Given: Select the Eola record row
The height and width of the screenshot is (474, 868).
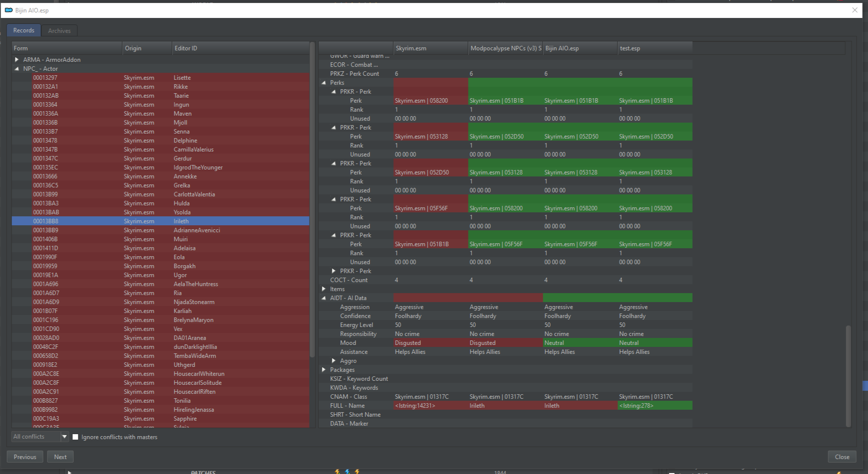Looking at the screenshot, I should [x=160, y=257].
